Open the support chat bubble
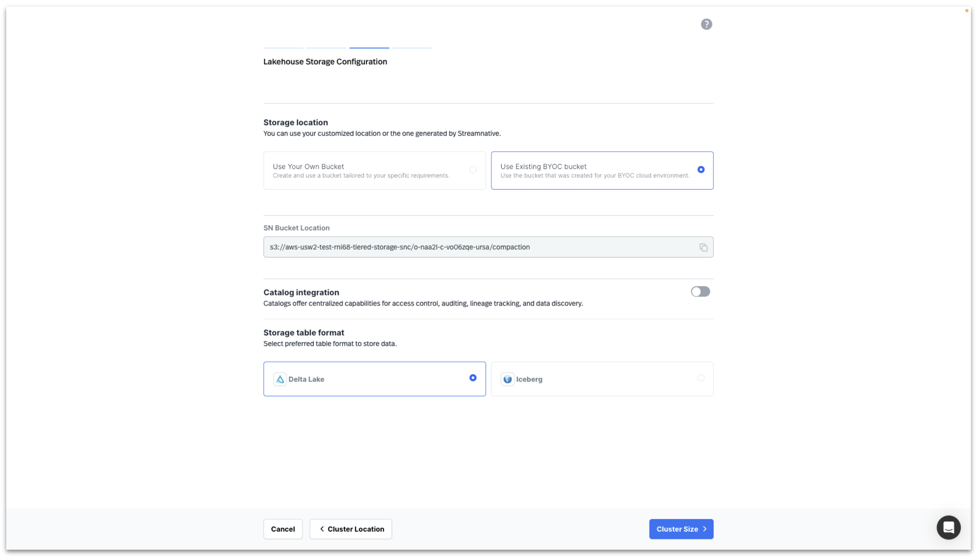The width and height of the screenshot is (980, 559). [x=948, y=527]
